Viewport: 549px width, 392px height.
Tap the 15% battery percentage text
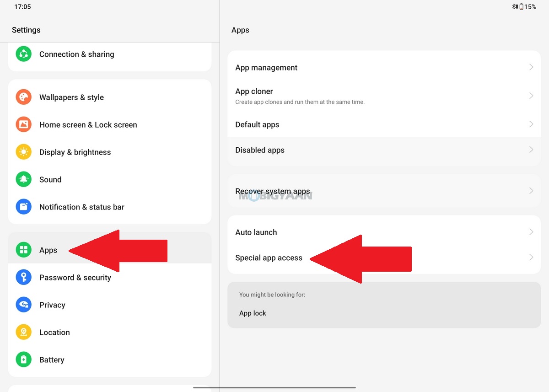530,7
